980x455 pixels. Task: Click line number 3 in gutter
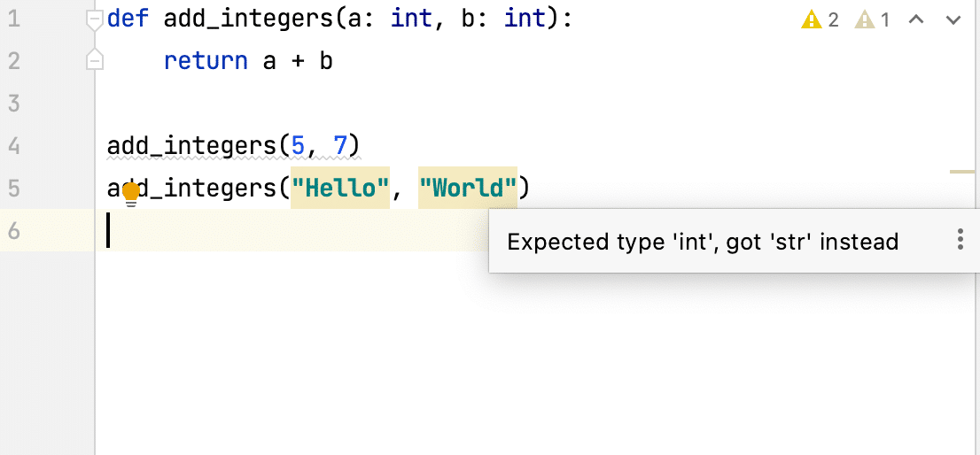coord(13,104)
